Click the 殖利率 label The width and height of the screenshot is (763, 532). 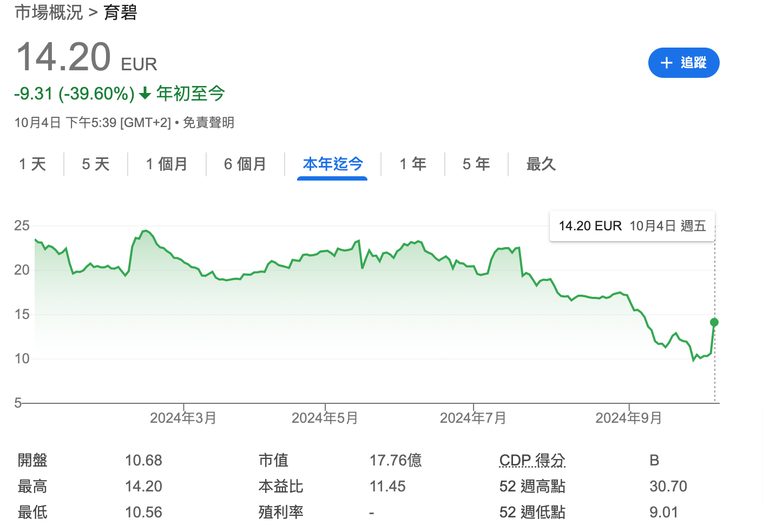coord(281,512)
